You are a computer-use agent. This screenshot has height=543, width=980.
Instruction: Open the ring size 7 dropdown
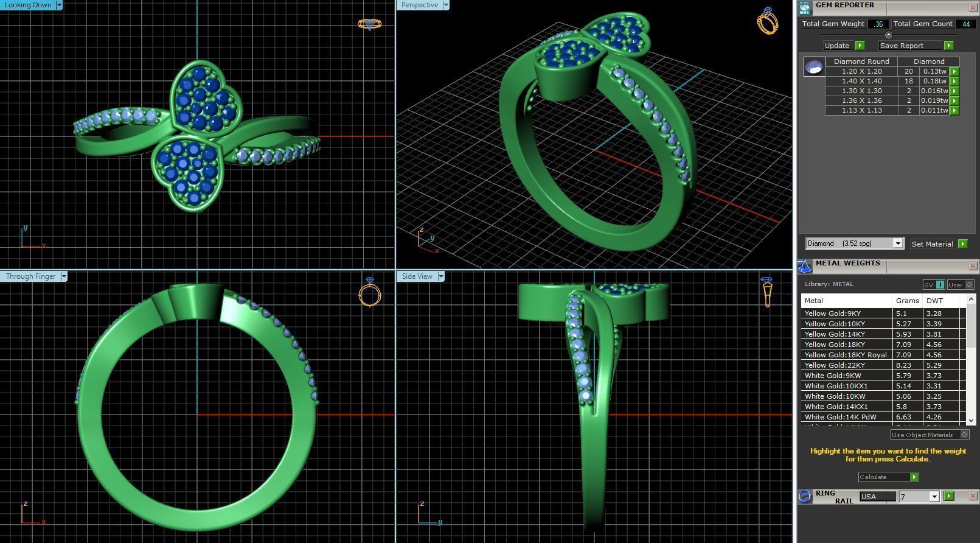coord(934,497)
